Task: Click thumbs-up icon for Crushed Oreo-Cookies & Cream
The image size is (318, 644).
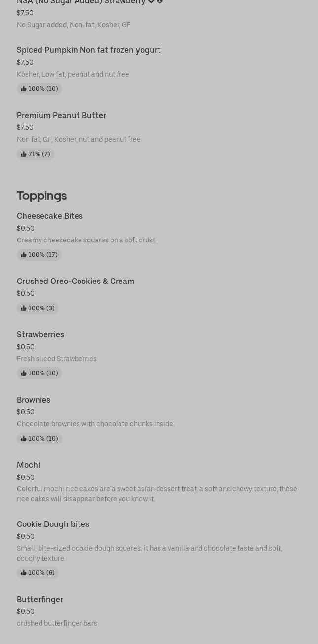Action: tap(24, 308)
